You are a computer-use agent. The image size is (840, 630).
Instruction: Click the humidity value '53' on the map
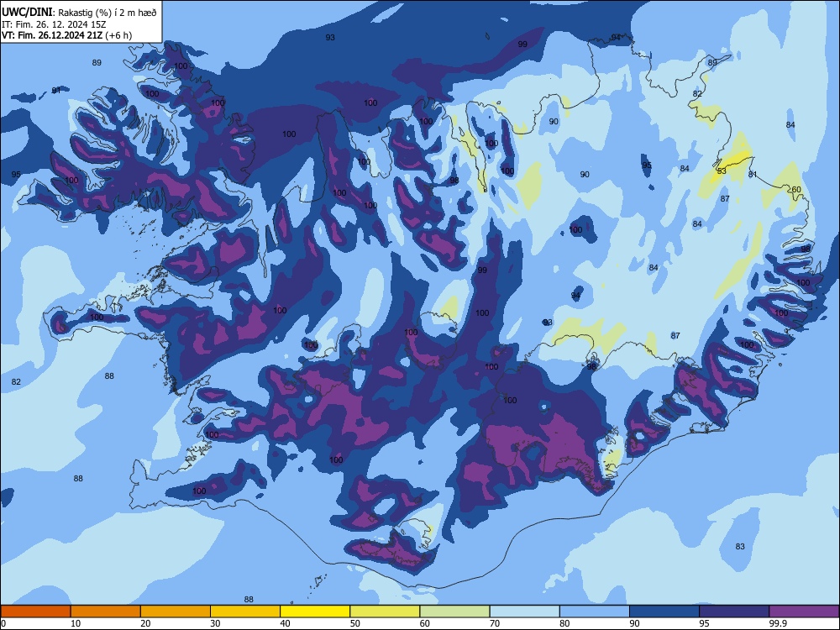[x=722, y=171]
